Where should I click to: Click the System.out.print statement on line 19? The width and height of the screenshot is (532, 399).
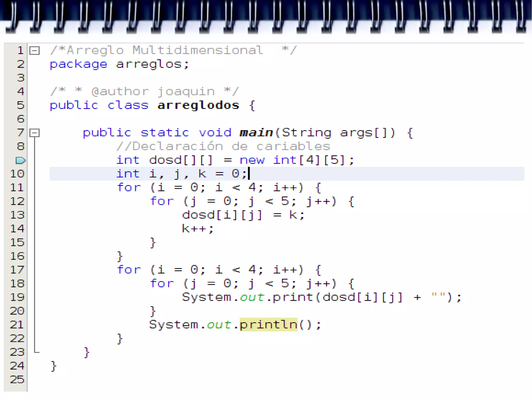pos(321,297)
